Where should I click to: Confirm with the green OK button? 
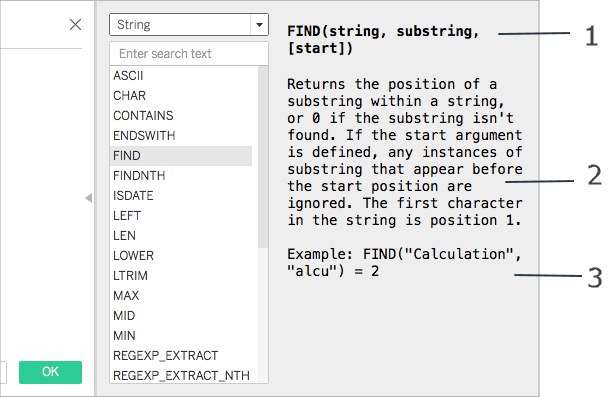pos(50,372)
